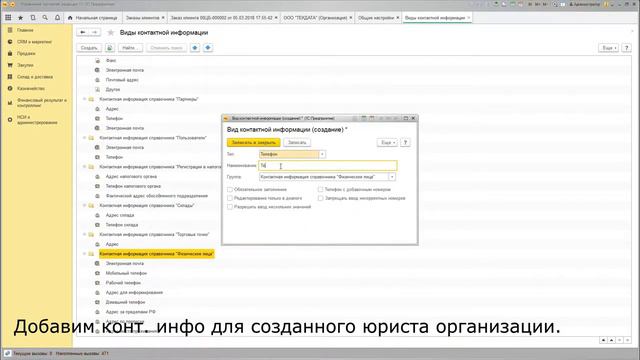Open Закупки section in sidebar

pos(25,65)
